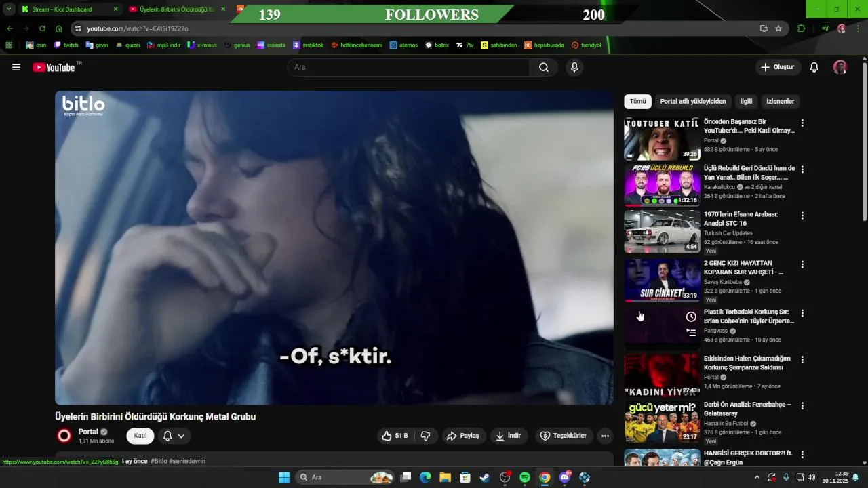Select "Portal adlı yükleyiciden" filter chip
The image size is (868, 488).
[693, 102]
